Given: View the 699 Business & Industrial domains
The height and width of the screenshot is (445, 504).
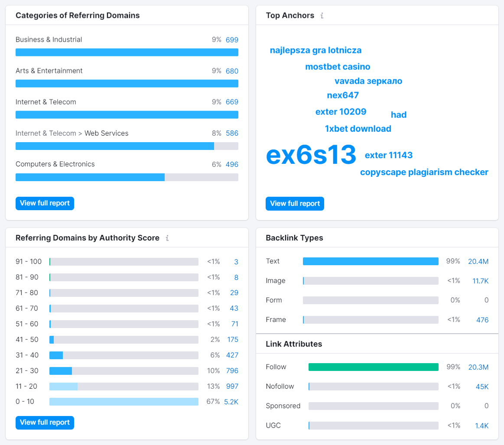Looking at the screenshot, I should point(232,39).
